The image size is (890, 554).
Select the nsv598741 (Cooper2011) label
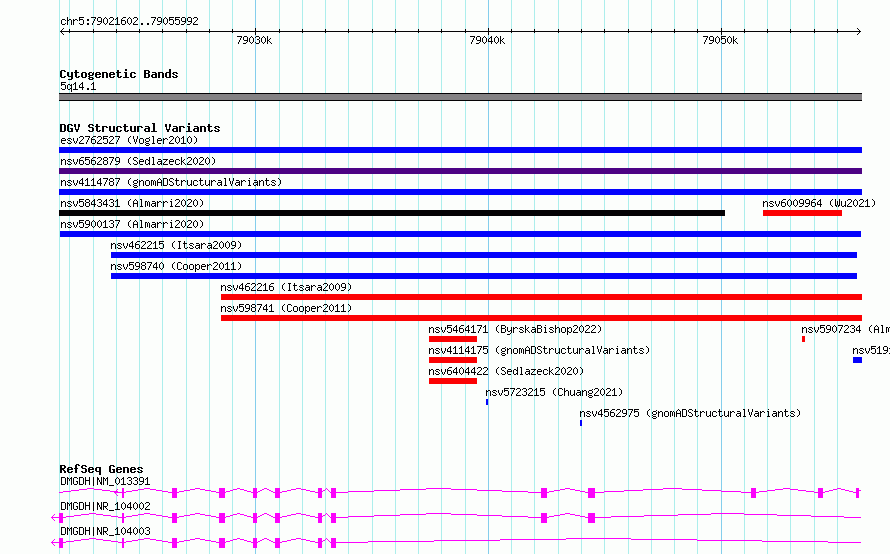pyautogui.click(x=287, y=308)
